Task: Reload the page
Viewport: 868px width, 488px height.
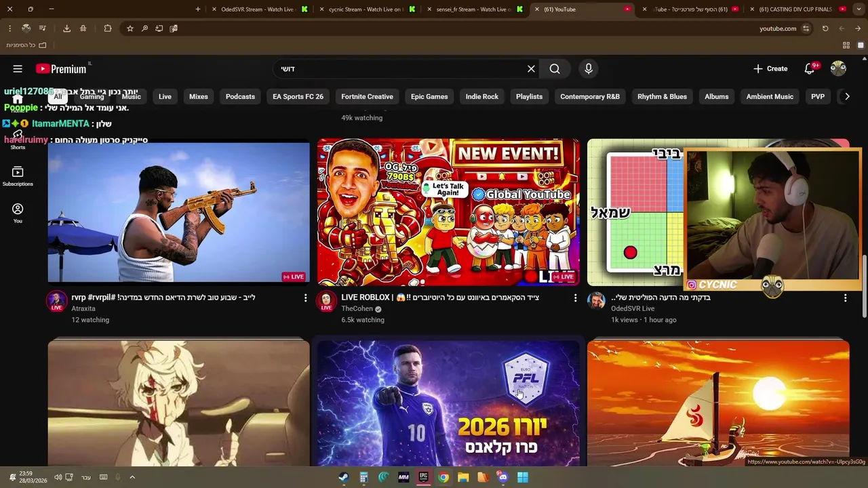Action: 825,28
